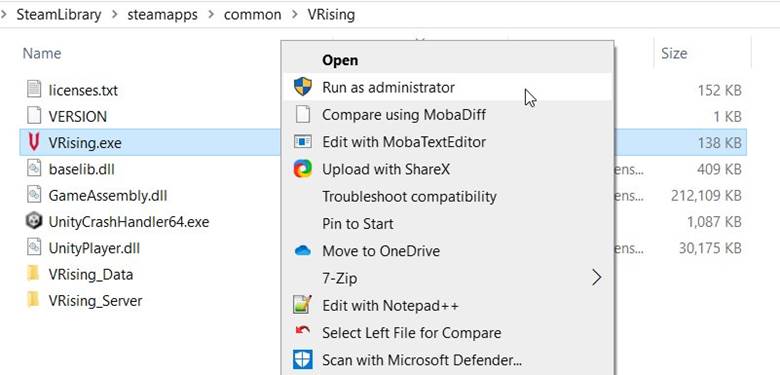Navigate to SteamLibrary breadcrumb
780x375 pixels.
59,14
